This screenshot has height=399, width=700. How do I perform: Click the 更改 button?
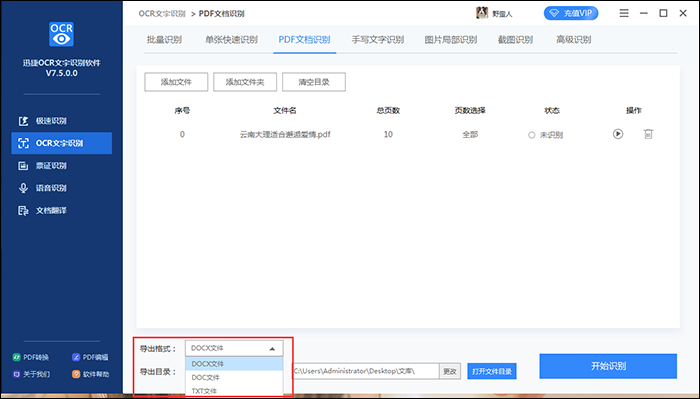450,371
